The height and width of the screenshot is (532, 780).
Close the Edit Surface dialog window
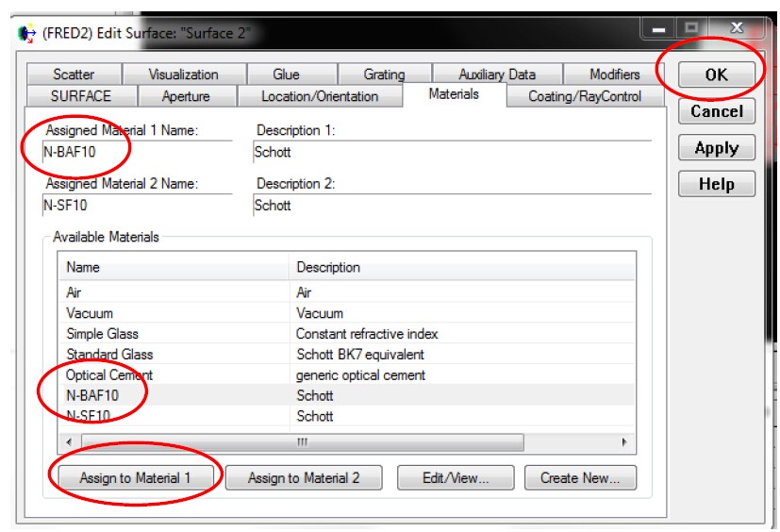[x=737, y=28]
